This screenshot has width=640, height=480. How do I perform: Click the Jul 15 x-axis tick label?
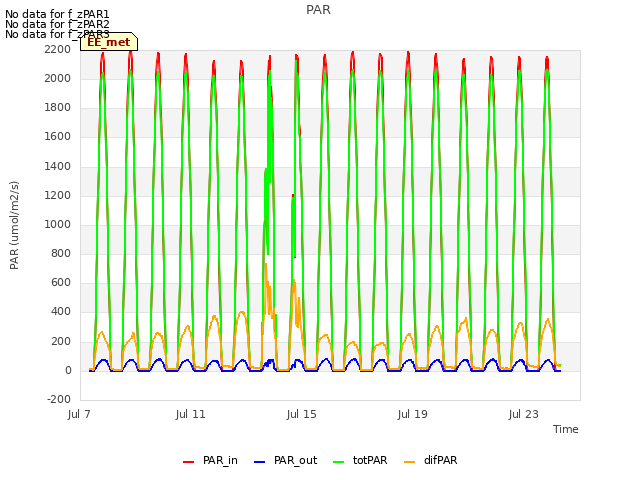point(301,414)
